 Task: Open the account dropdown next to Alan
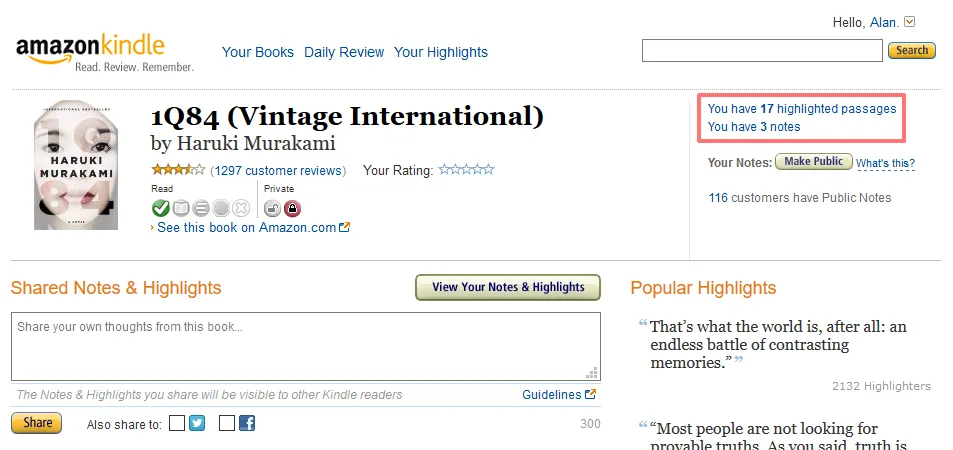910,22
